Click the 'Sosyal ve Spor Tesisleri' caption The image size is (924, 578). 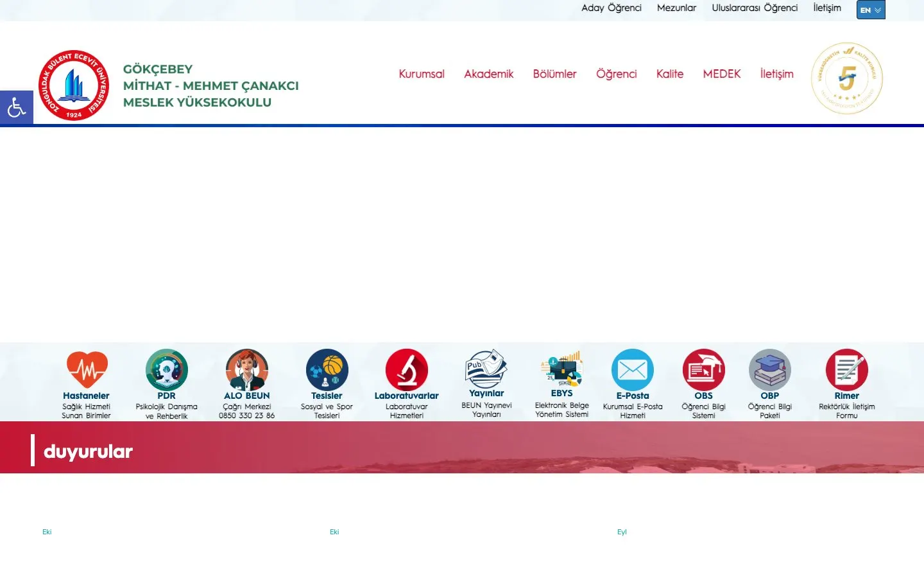pyautogui.click(x=327, y=411)
